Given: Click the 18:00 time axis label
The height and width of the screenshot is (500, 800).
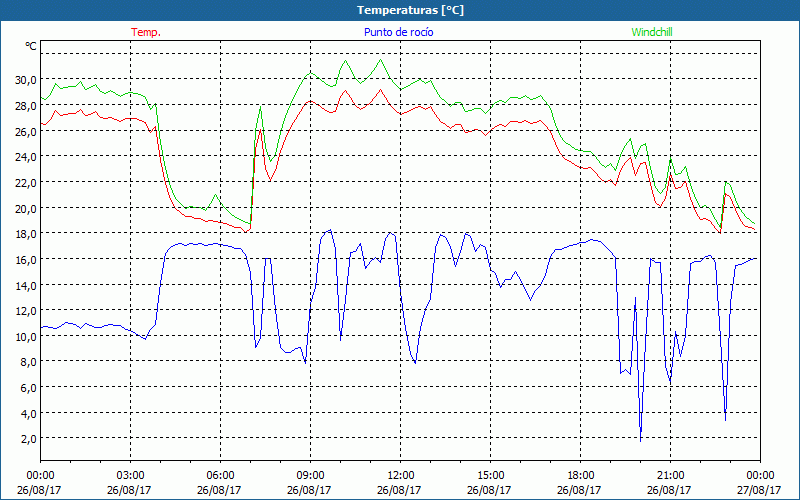Looking at the screenshot, I should pyautogui.click(x=580, y=476).
